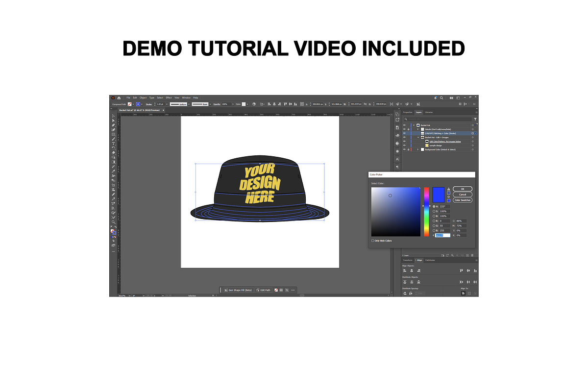Select the Type tool

(113, 144)
